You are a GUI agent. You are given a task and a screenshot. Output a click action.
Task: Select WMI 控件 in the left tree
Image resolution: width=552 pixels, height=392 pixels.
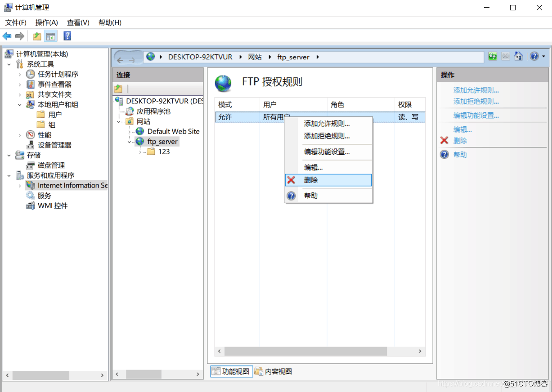(x=53, y=205)
